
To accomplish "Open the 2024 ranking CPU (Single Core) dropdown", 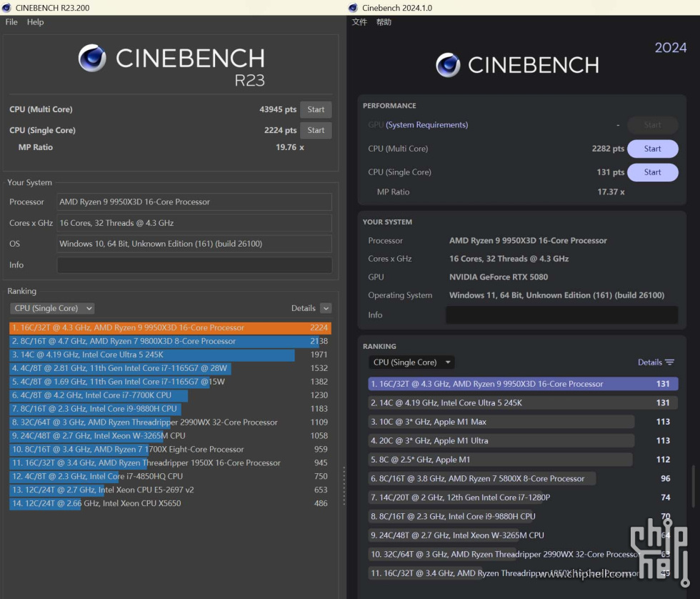I will [x=411, y=362].
